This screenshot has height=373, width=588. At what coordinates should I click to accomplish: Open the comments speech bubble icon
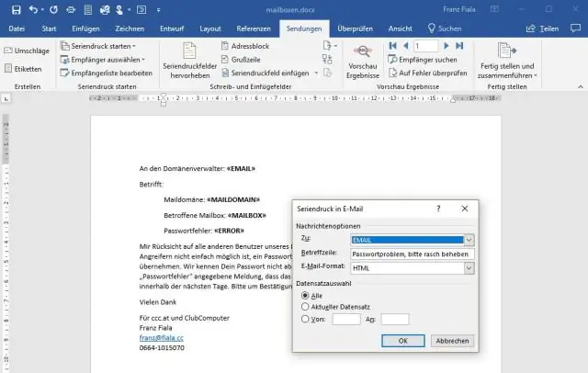575,28
